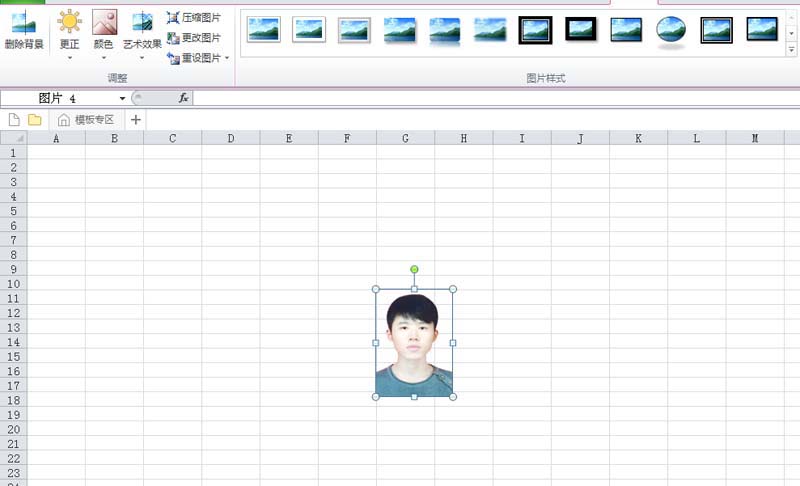Image resolution: width=800 pixels, height=486 pixels.
Task: Click Compress Pictures (压缩图片)
Action: click(194, 18)
